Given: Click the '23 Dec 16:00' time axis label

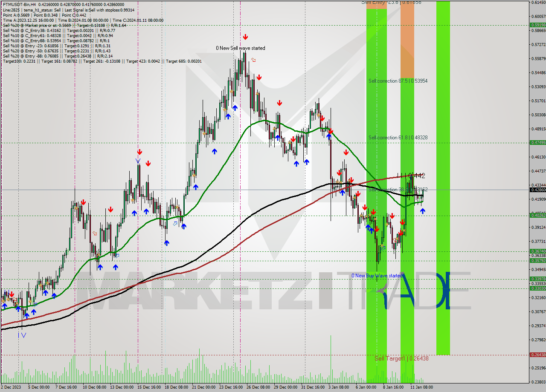Looking at the screenshot, I should [x=231, y=387].
